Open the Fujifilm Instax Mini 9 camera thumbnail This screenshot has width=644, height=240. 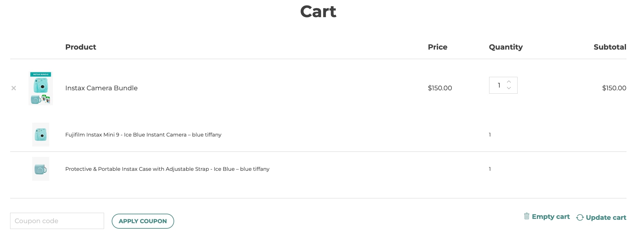click(x=41, y=135)
